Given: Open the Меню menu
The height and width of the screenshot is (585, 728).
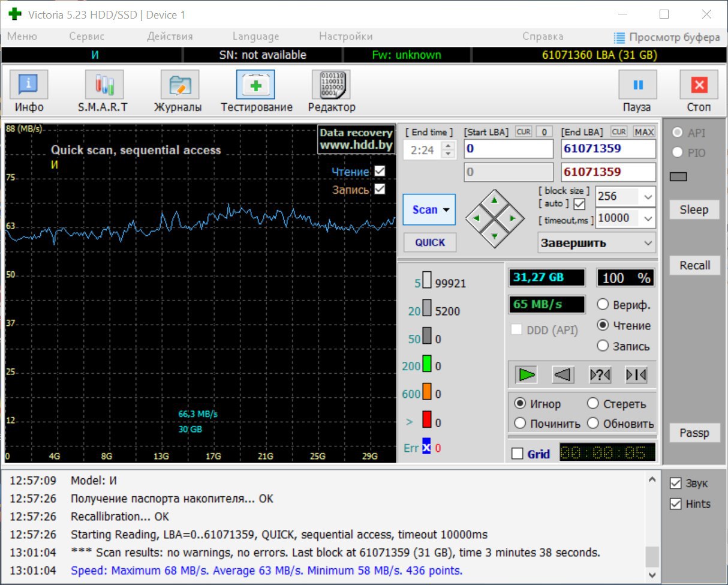Looking at the screenshot, I should (x=22, y=37).
